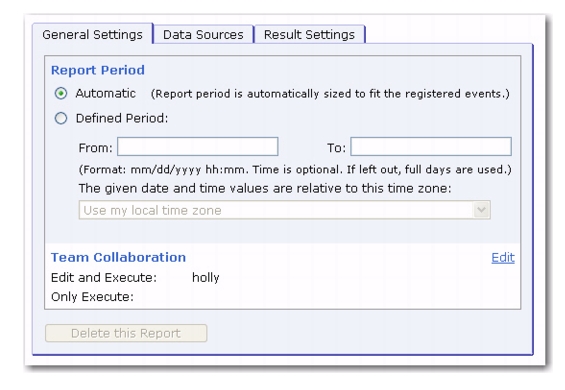Click the Automatic option label text

106,94
